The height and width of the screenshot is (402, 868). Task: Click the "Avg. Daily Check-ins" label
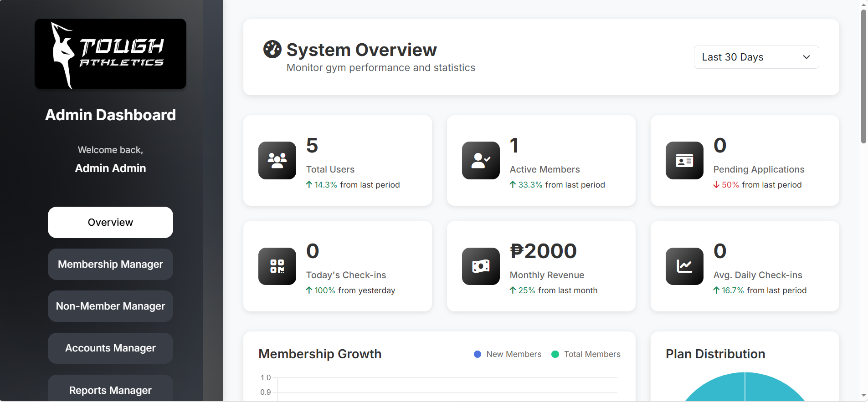click(758, 275)
